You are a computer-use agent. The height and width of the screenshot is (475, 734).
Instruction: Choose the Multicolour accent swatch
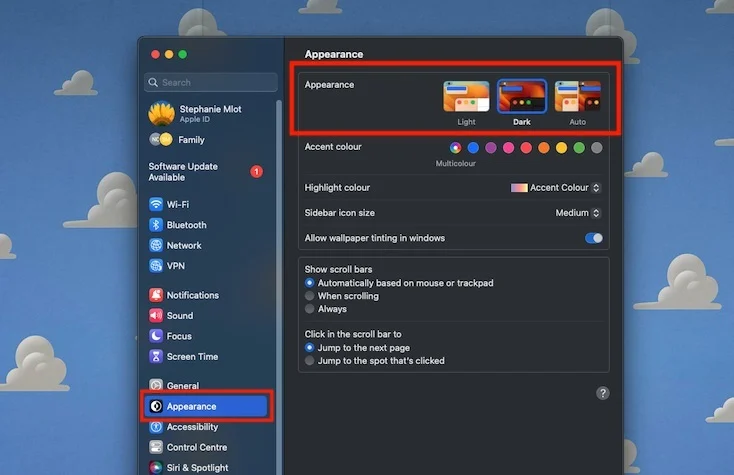coord(455,148)
